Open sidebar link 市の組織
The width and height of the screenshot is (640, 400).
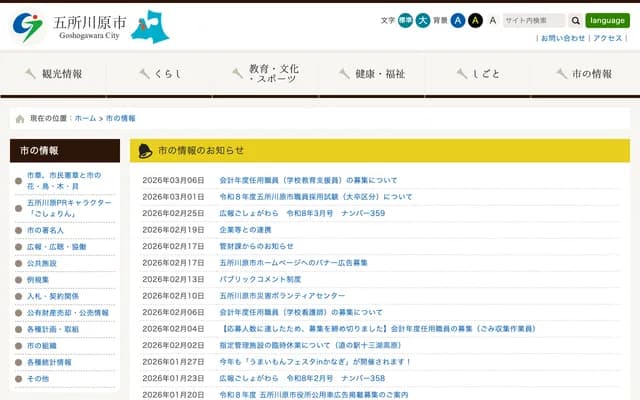pyautogui.click(x=42, y=346)
